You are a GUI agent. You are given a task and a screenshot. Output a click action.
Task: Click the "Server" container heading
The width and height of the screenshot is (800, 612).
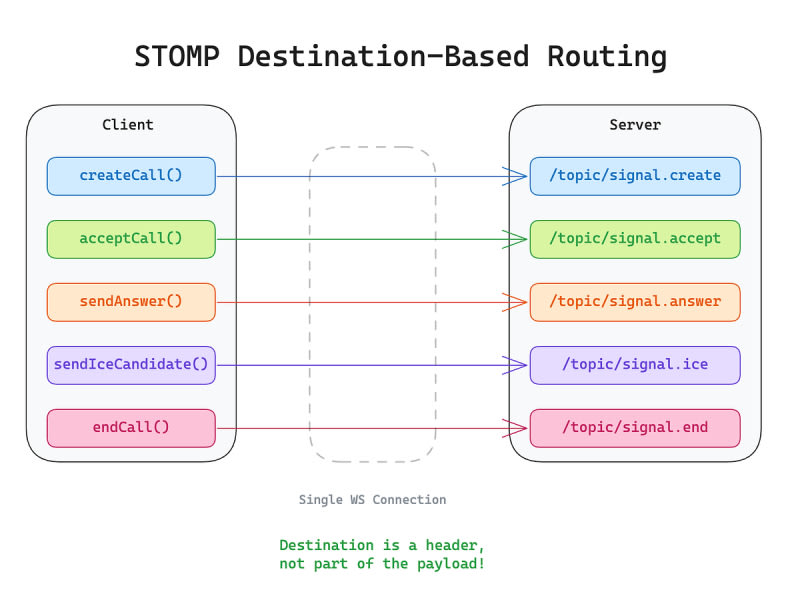(x=635, y=125)
